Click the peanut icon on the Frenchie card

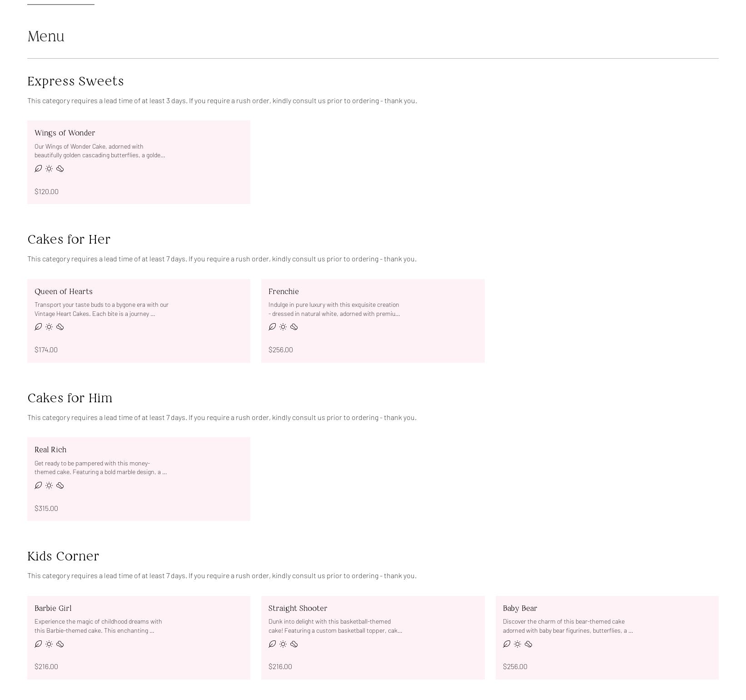(294, 327)
